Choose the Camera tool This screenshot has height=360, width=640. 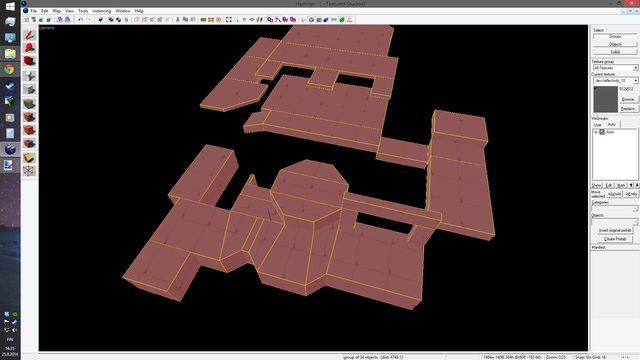click(29, 62)
